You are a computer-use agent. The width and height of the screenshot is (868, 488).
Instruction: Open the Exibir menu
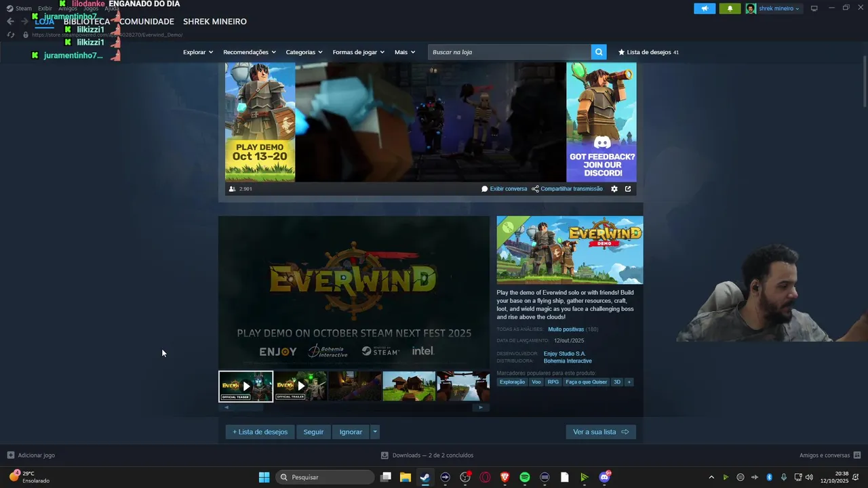coord(45,8)
